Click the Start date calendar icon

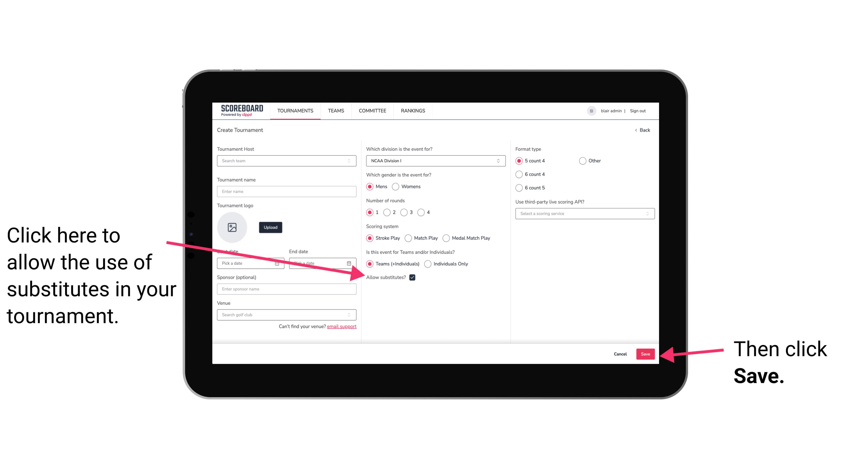tap(278, 263)
